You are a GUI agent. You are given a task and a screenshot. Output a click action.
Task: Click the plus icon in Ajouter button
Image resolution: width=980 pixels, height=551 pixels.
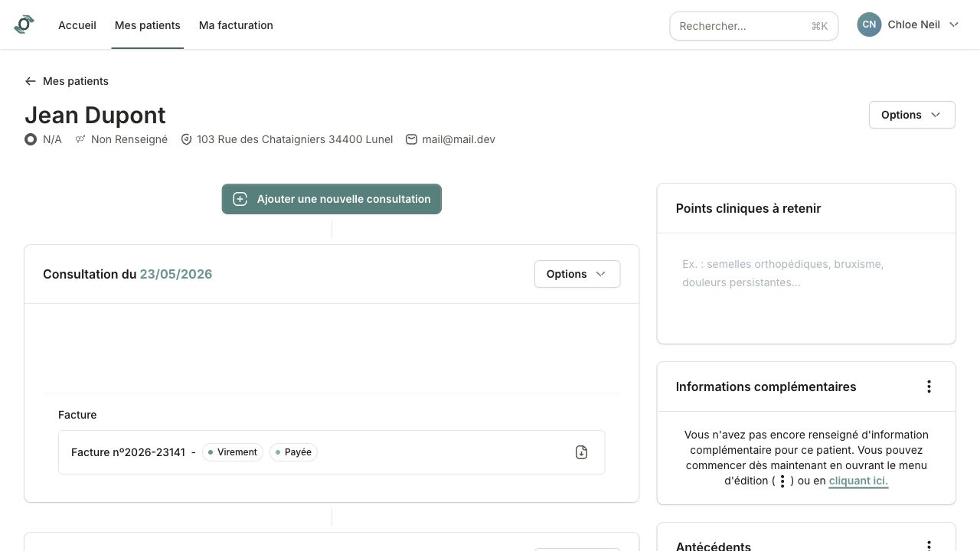pyautogui.click(x=240, y=199)
